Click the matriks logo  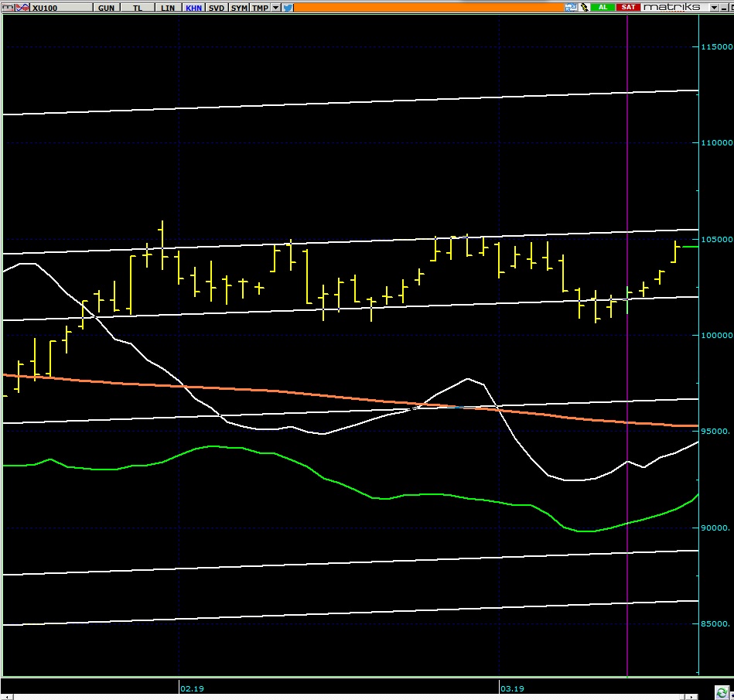(x=672, y=7)
